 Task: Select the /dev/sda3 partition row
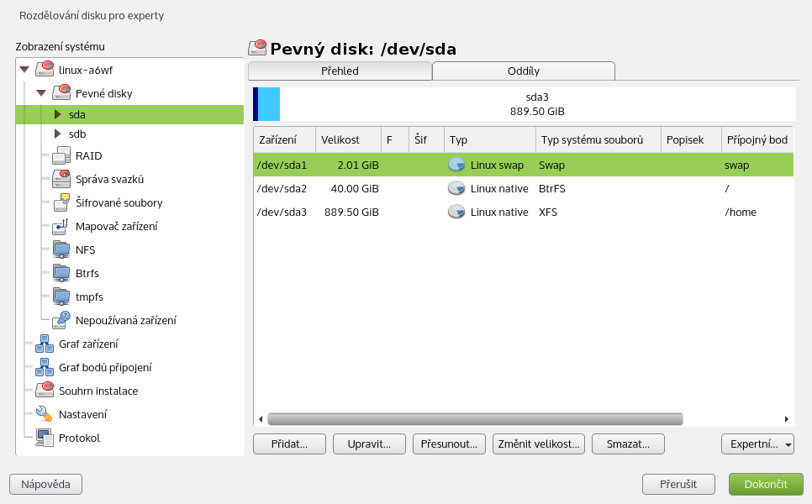(x=524, y=213)
